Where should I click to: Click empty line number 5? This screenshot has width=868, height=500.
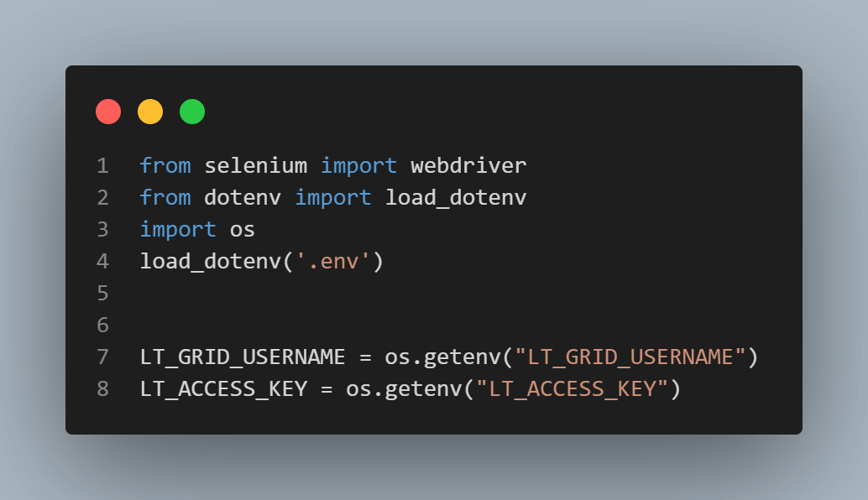tap(102, 294)
